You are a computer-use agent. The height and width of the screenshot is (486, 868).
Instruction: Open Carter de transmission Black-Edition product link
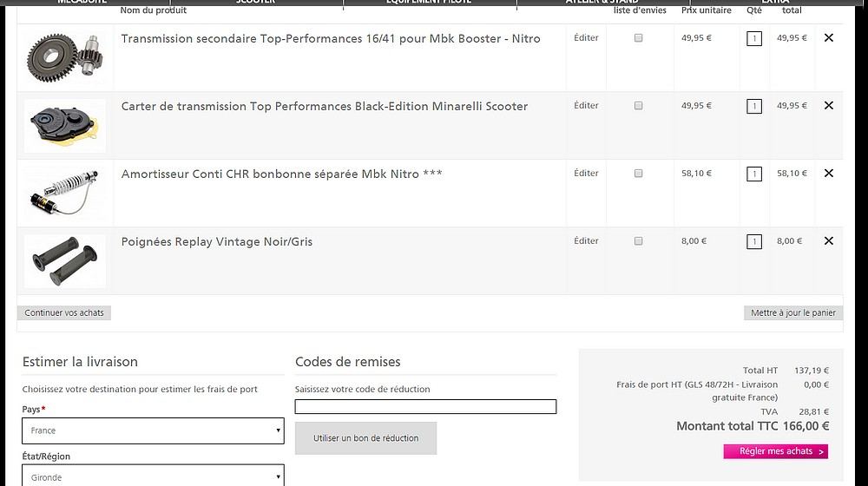(x=325, y=106)
